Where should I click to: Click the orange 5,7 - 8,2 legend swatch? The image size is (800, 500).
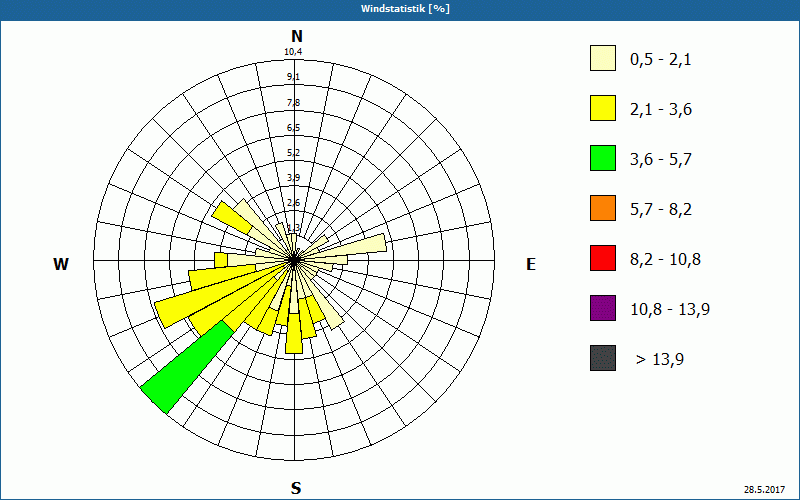(x=603, y=208)
